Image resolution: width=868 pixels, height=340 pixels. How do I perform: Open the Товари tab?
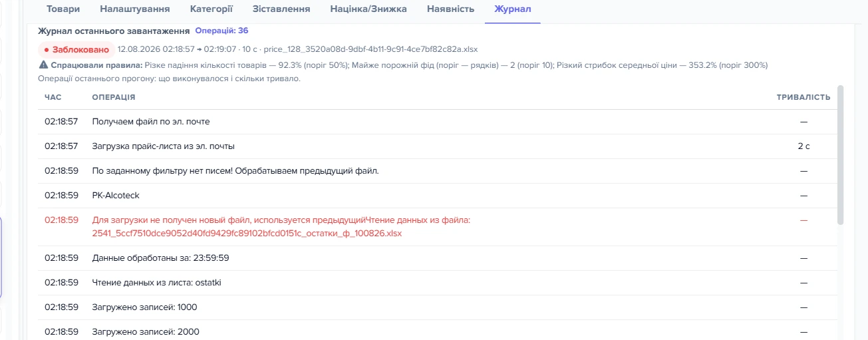pyautogui.click(x=63, y=9)
